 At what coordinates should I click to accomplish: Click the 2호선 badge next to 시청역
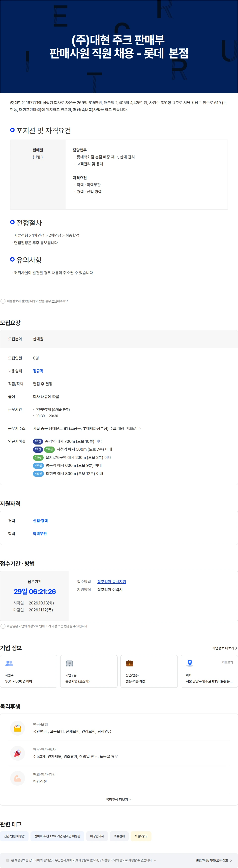[x=49, y=449]
